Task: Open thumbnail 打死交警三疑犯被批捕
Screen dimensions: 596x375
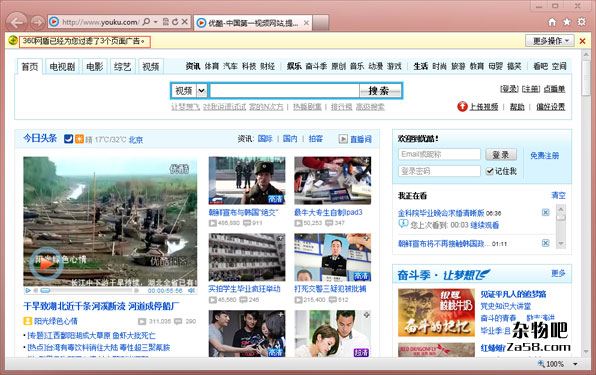Action: [x=332, y=258]
